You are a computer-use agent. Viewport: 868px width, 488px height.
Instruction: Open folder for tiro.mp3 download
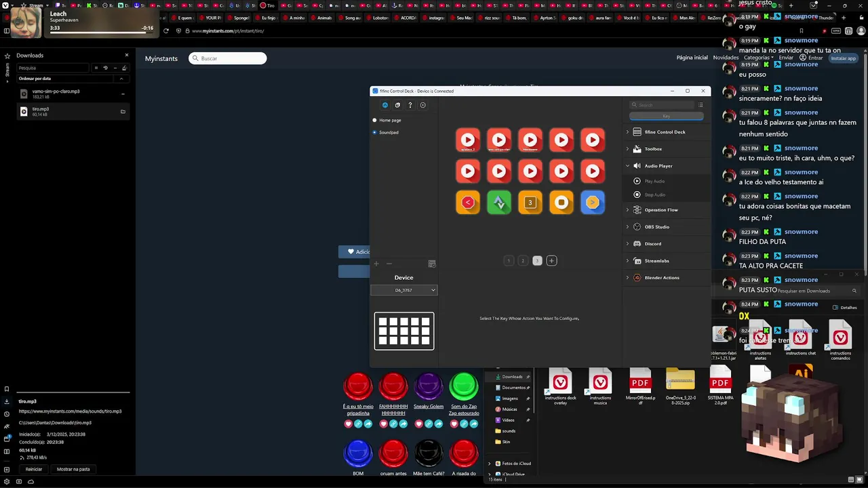click(x=123, y=111)
